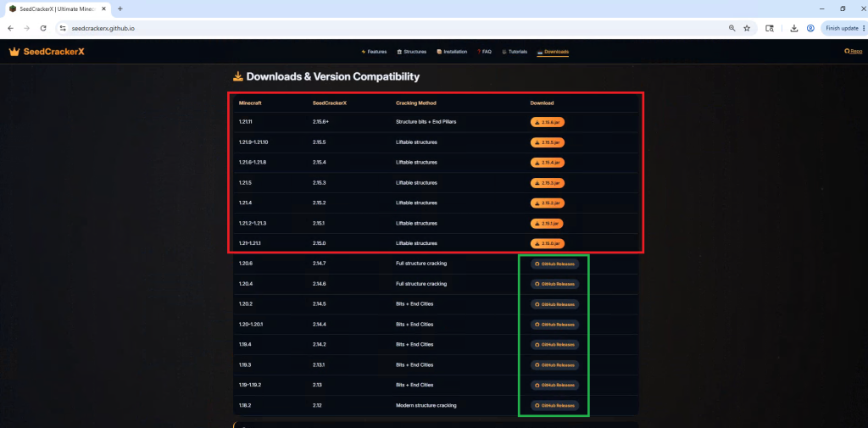Click the 1.21.6-1.21.8 version cell
This screenshot has width=868, height=428.
253,162
